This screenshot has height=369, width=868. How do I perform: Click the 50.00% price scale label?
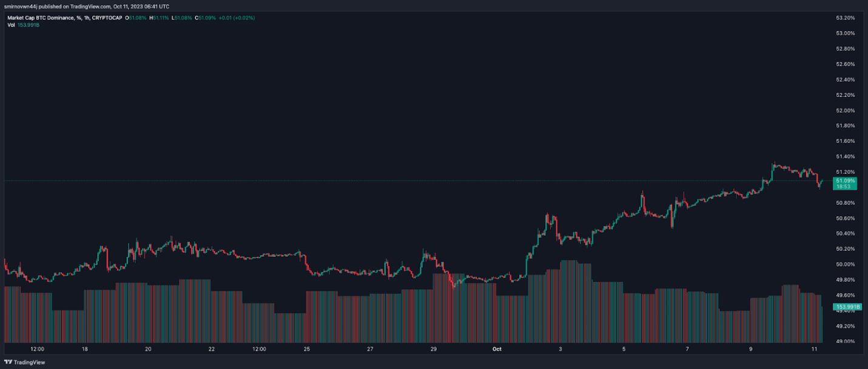coord(845,264)
